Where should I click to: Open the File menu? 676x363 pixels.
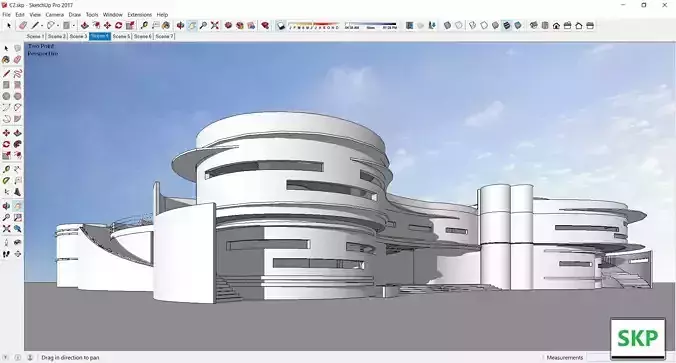(x=6, y=15)
